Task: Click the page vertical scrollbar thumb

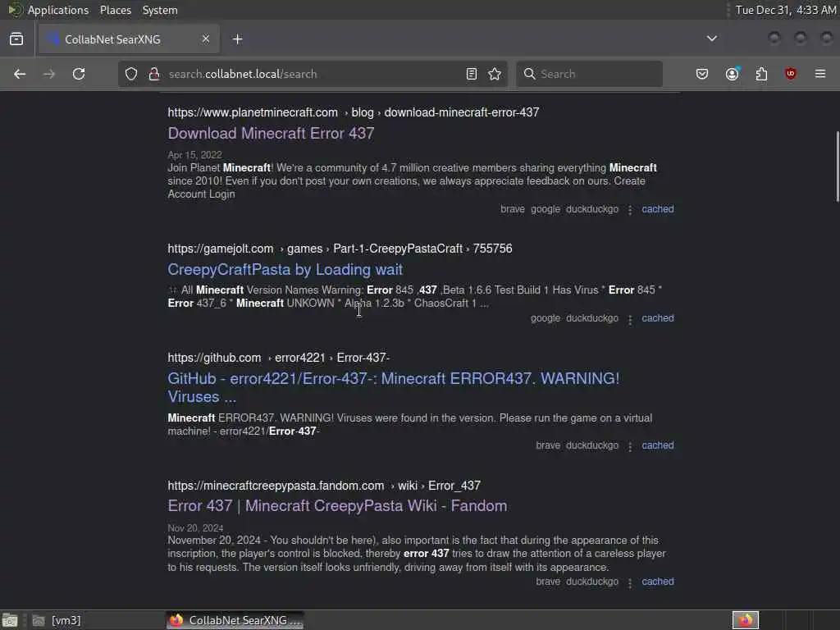Action: pyautogui.click(x=838, y=166)
